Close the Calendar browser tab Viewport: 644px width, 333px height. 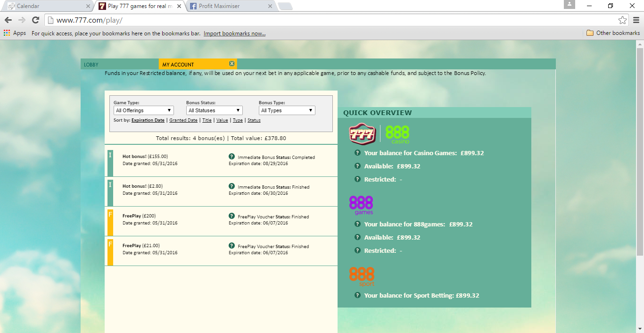(x=88, y=6)
